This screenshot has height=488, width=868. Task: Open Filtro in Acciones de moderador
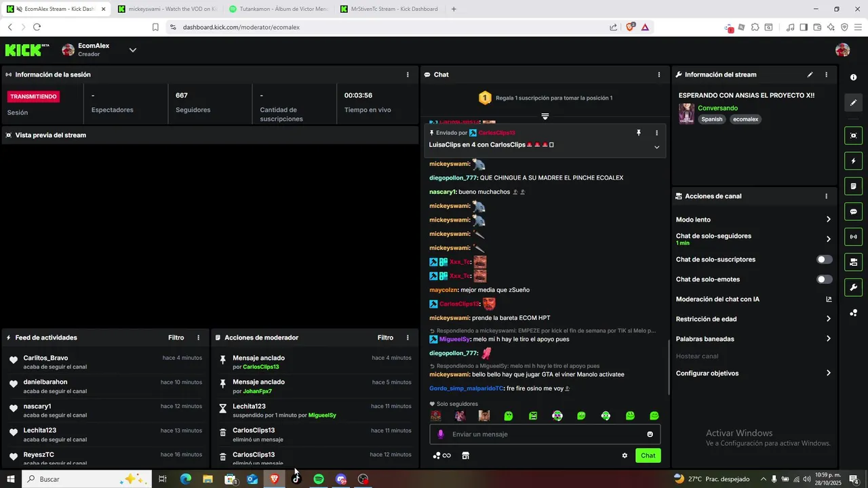[385, 338]
